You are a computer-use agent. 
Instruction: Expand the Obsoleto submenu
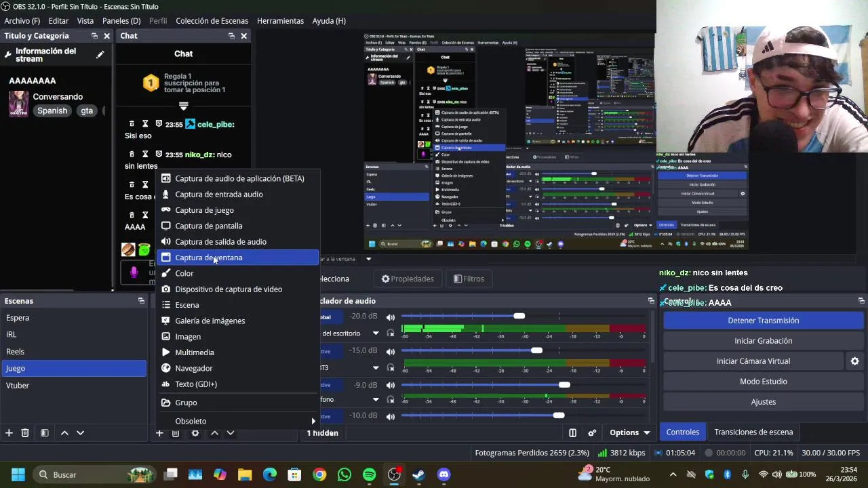click(x=238, y=421)
